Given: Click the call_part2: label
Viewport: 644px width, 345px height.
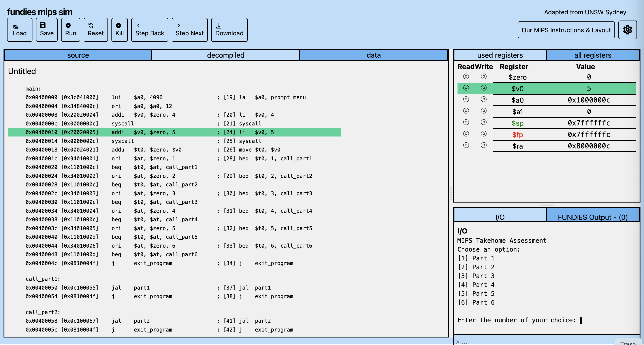Looking at the screenshot, I should (x=43, y=312).
